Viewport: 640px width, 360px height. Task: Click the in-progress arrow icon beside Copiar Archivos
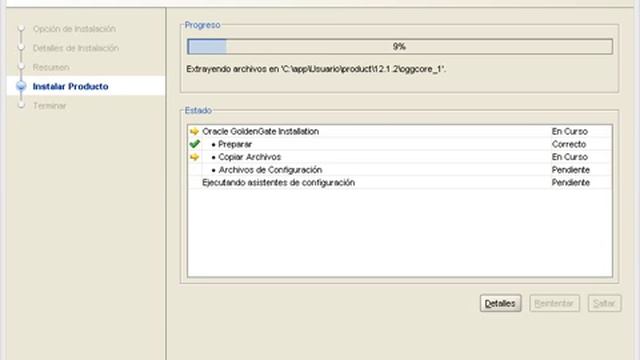pos(194,157)
